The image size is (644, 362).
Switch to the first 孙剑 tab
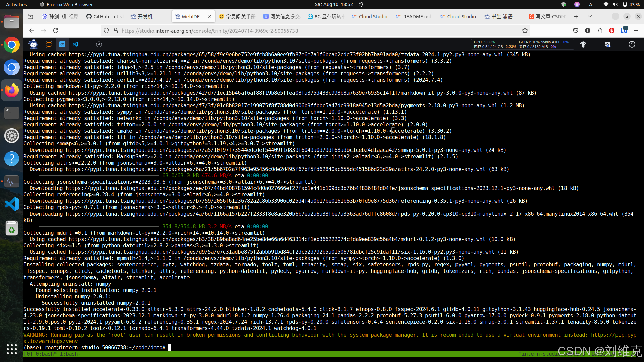[60, 16]
